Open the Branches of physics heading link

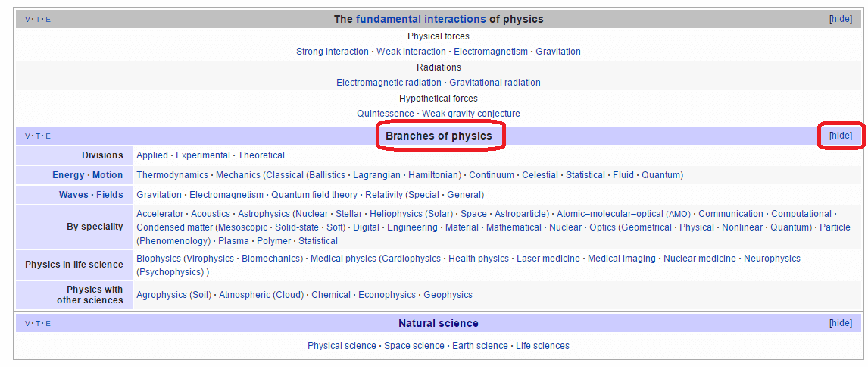coord(439,136)
